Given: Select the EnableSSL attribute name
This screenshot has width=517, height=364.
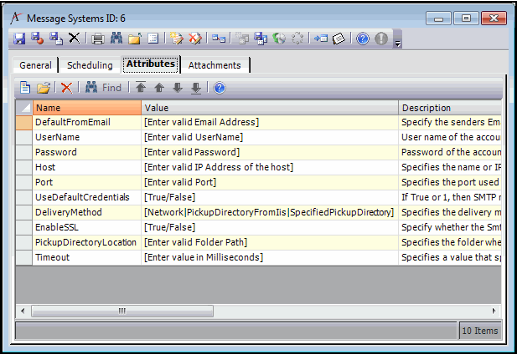Looking at the screenshot, I should click(87, 228).
